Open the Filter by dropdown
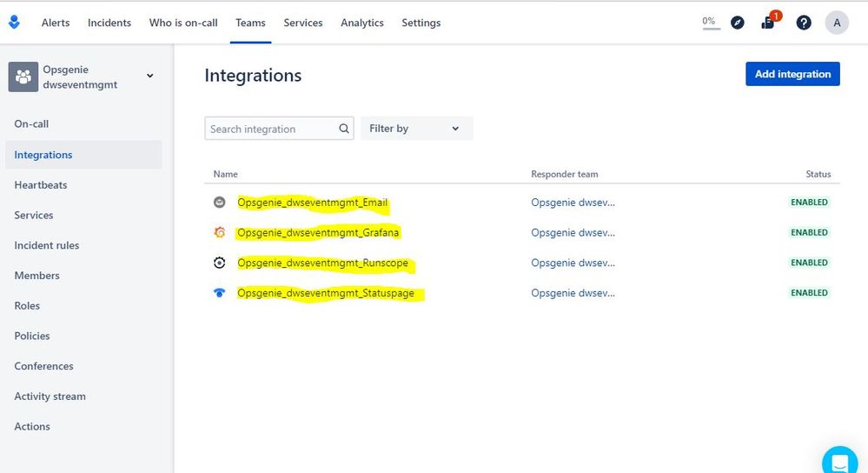The width and height of the screenshot is (868, 473). 417,129
